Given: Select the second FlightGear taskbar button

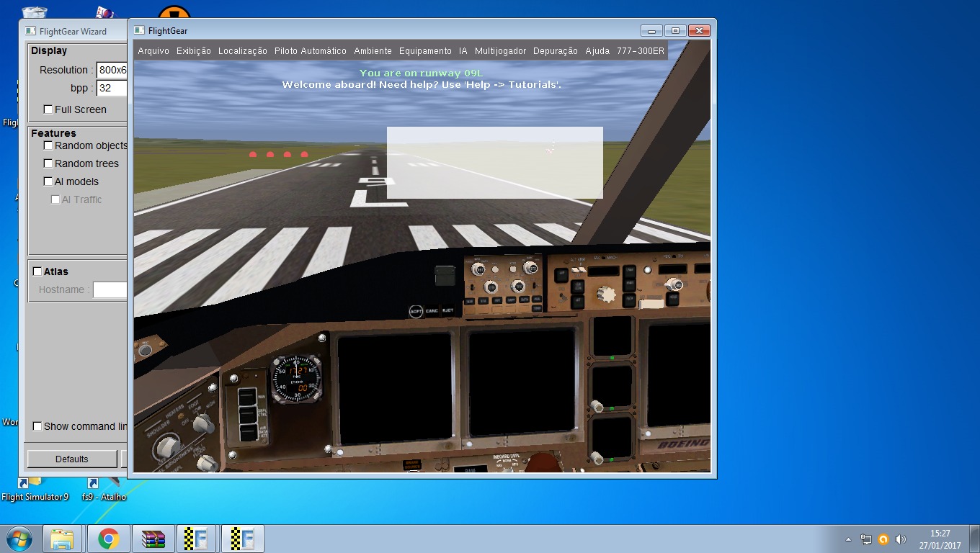Looking at the screenshot, I should (243, 539).
